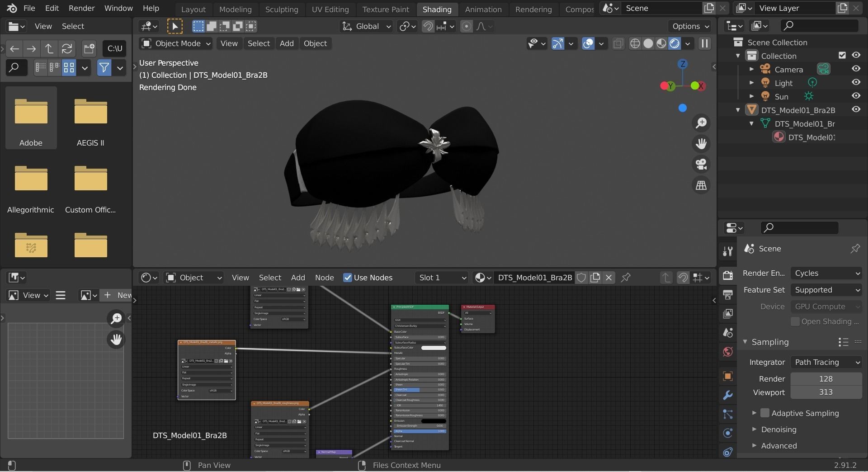Go to parent directory in file browser

click(49, 48)
